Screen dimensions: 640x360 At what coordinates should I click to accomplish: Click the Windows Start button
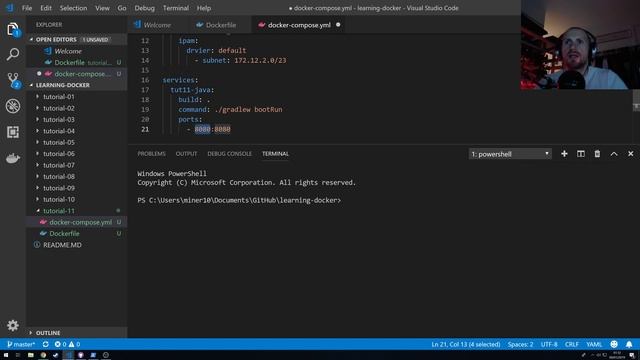(x=6, y=356)
